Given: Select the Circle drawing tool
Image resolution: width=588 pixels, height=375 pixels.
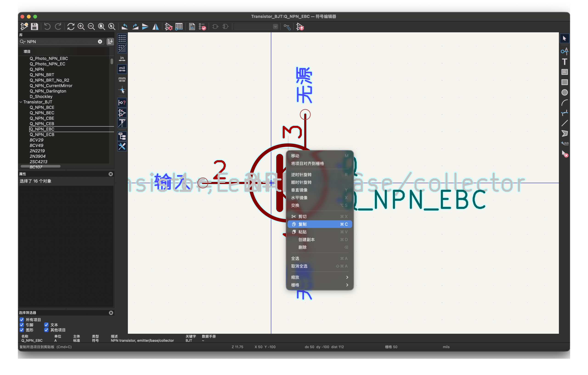Looking at the screenshot, I should 564,92.
